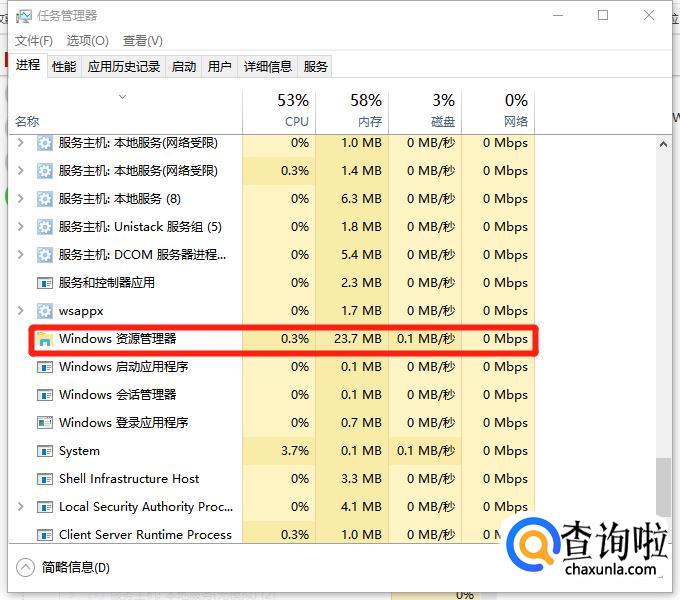Click the wsappx gear icon
Image resolution: width=680 pixels, height=600 pixels.
[x=45, y=311]
